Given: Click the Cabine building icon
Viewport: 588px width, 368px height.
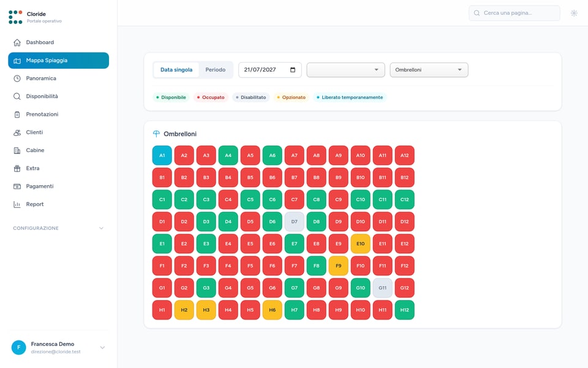Looking at the screenshot, I should tap(17, 151).
